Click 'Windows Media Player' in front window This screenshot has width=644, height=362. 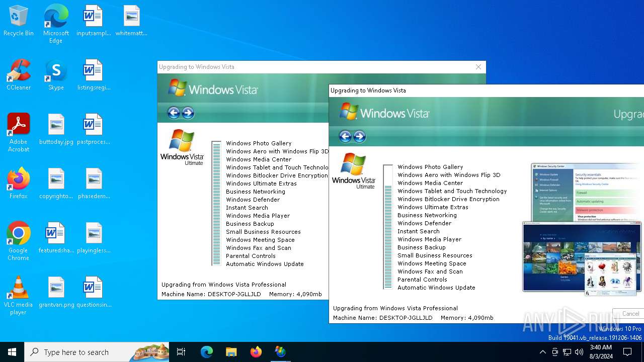(x=429, y=239)
